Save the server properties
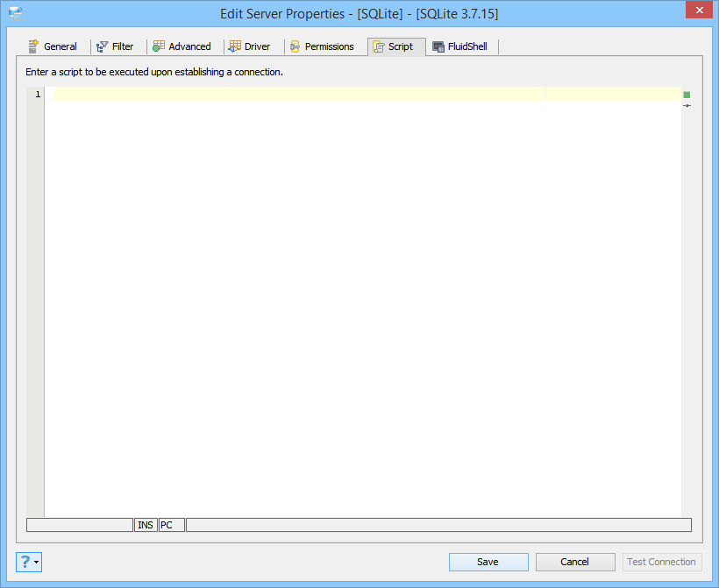This screenshot has width=719, height=588. 488,562
